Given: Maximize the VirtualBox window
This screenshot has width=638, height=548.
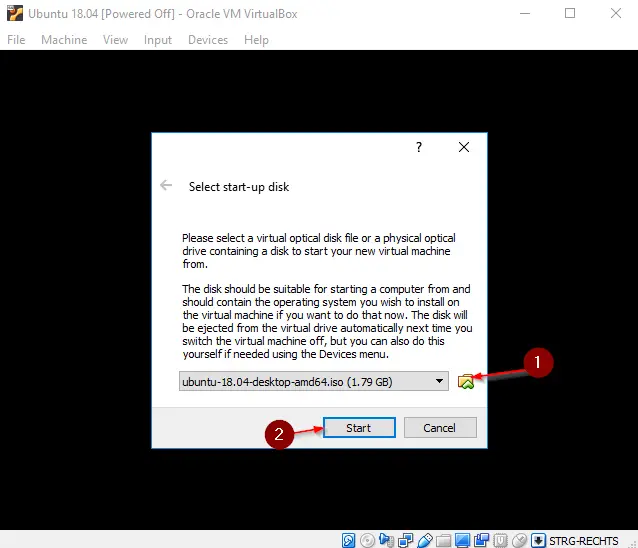Looking at the screenshot, I should pyautogui.click(x=570, y=13).
